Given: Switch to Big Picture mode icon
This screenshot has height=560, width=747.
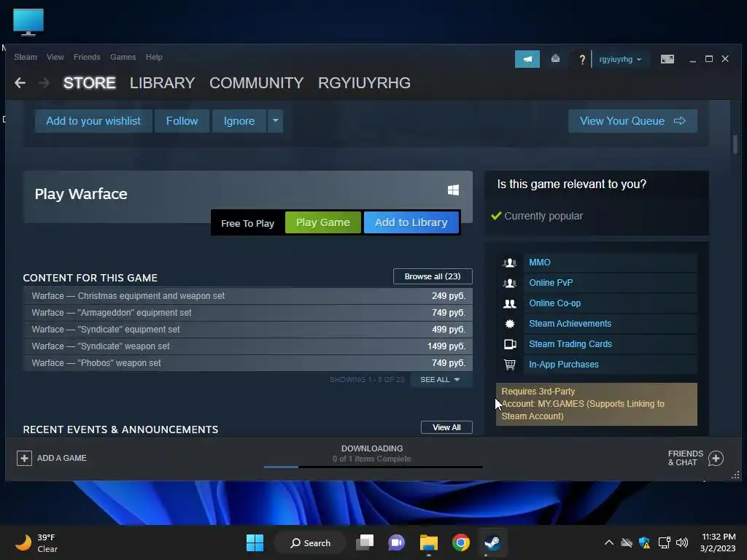Looking at the screenshot, I should (667, 59).
